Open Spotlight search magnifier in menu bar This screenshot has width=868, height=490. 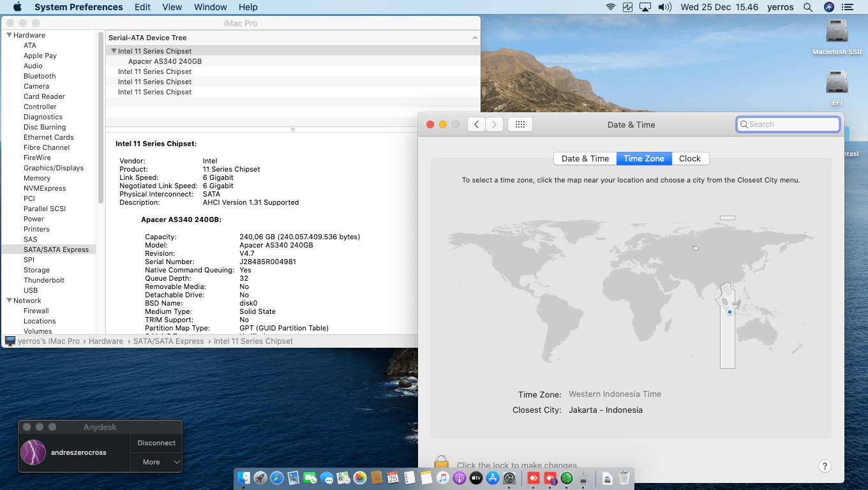[x=808, y=7]
